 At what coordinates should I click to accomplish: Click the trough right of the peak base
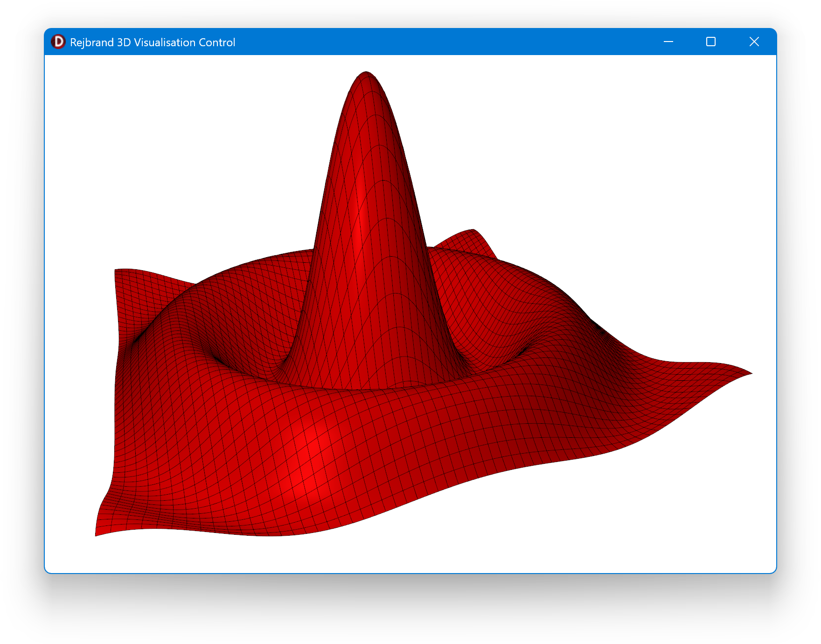(494, 355)
